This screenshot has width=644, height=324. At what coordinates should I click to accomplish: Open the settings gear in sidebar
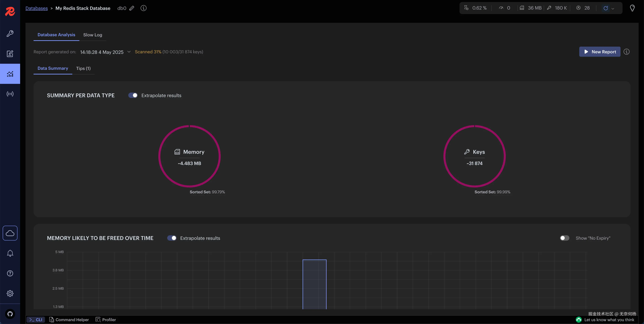10,293
